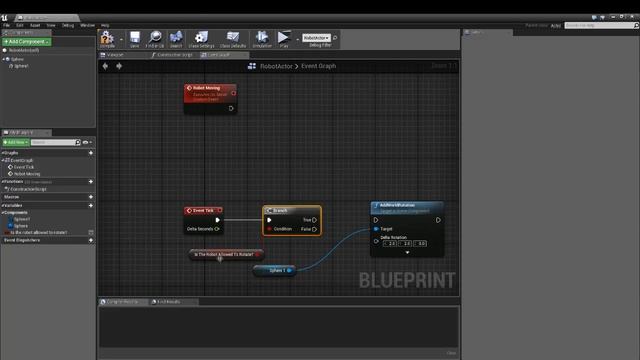Navigate forward in the graph history
Viewport: 640px width, 360px height.
(x=119, y=66)
